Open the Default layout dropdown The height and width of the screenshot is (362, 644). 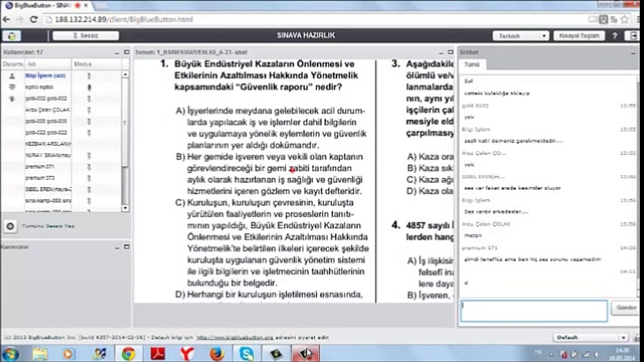tap(590, 337)
